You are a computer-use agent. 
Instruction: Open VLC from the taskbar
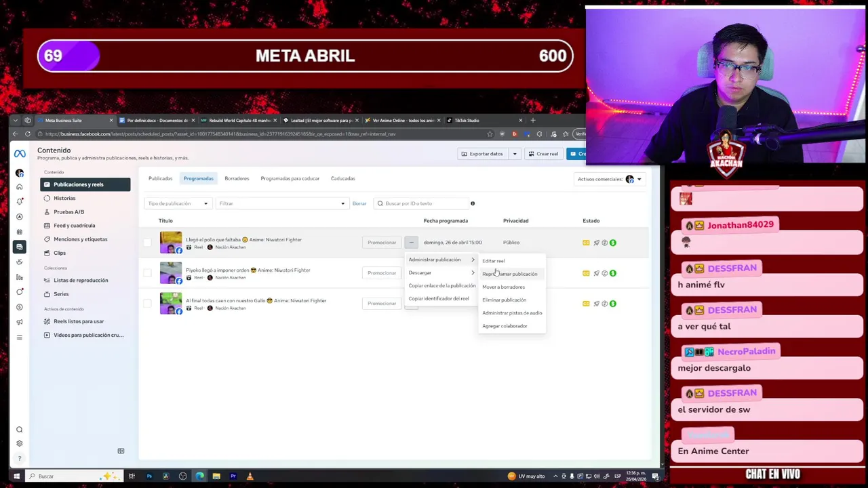tap(250, 476)
